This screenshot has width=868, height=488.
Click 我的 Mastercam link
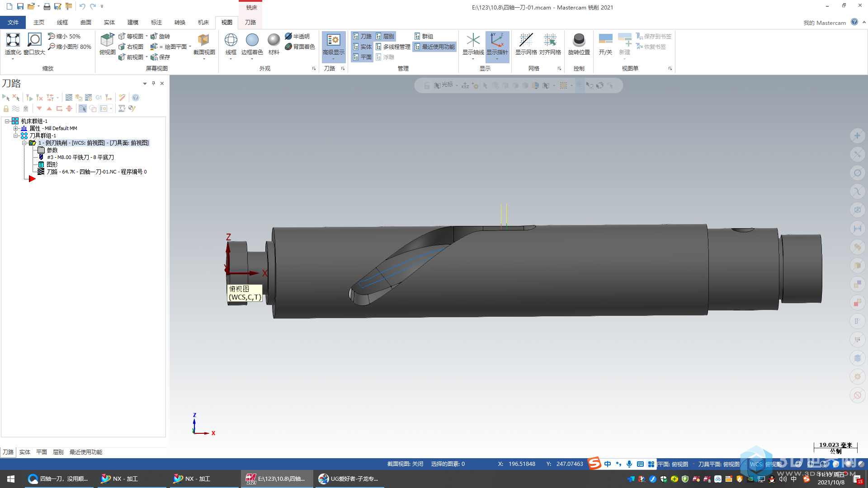(825, 23)
